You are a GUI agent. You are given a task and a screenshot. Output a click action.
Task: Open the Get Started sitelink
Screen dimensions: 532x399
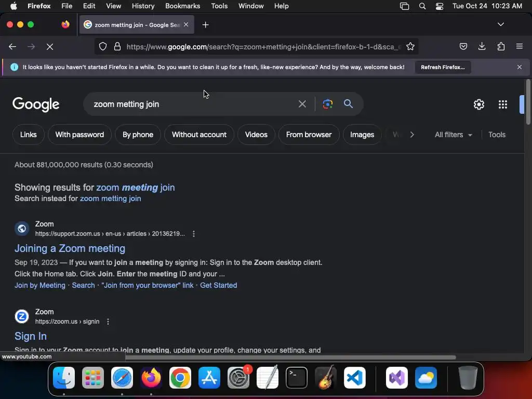click(x=219, y=285)
